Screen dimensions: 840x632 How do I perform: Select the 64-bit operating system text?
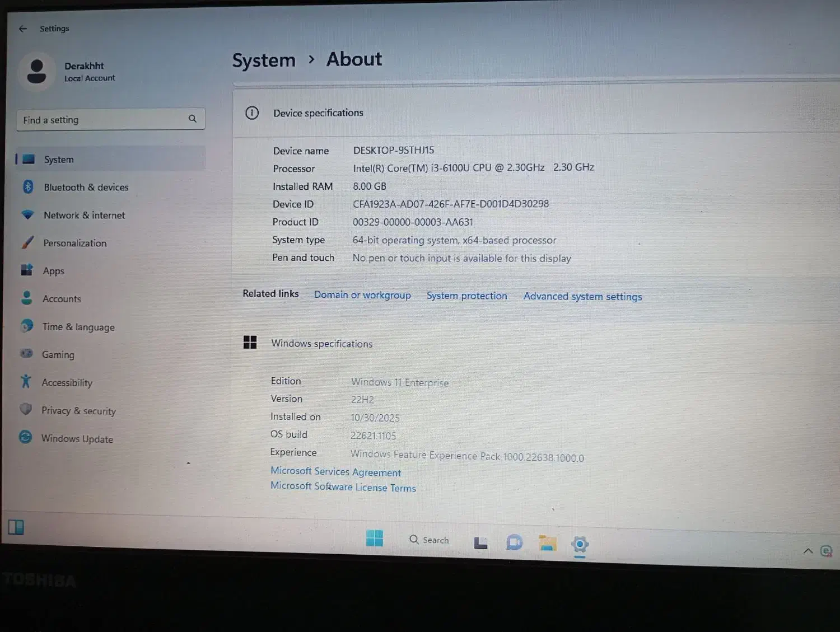click(x=454, y=240)
